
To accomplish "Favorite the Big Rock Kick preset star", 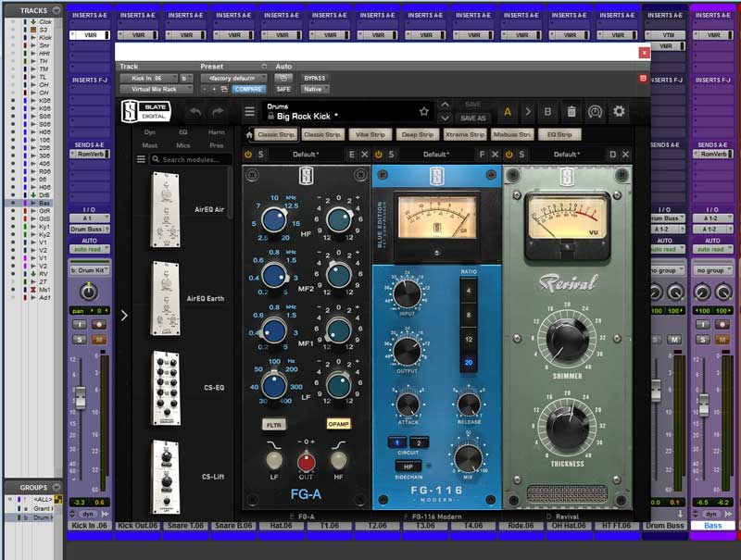I will [x=423, y=111].
